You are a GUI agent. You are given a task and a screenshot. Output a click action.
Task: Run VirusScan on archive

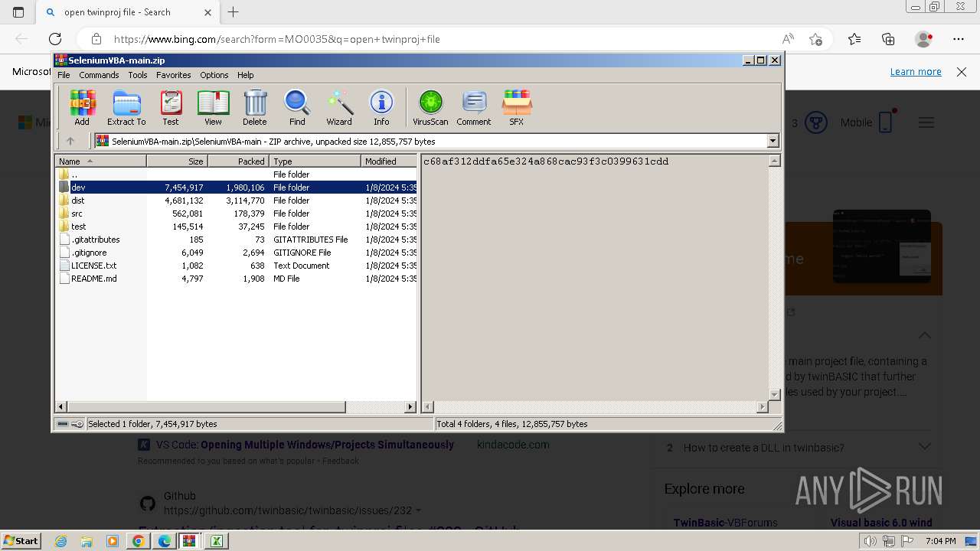click(430, 107)
